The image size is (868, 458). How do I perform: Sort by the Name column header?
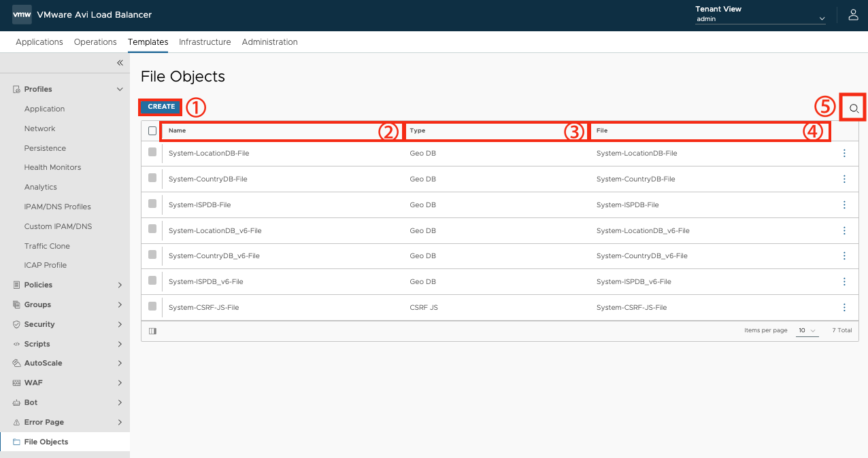178,130
